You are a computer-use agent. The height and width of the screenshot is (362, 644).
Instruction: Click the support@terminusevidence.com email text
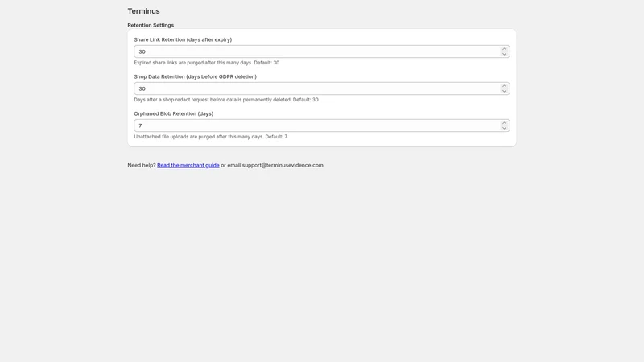283,165
